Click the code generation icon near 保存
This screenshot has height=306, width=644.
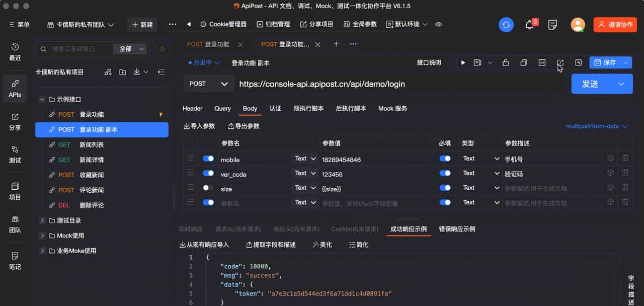(542, 62)
